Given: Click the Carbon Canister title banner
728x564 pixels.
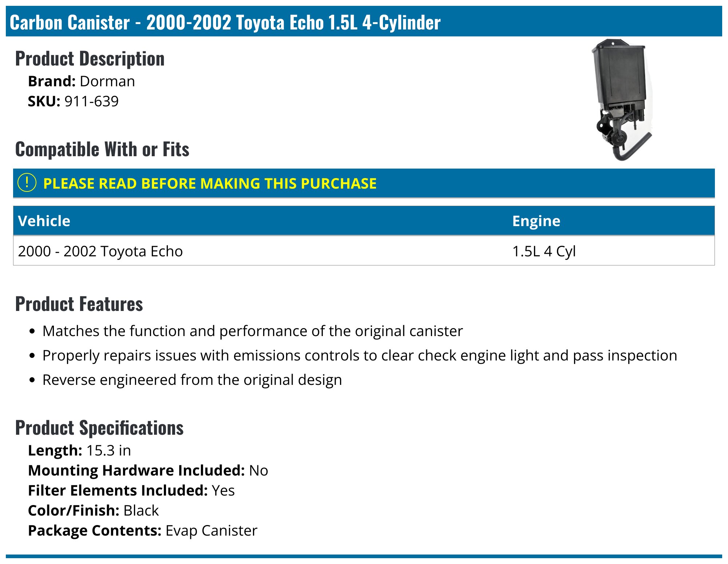Looking at the screenshot, I should [x=225, y=22].
